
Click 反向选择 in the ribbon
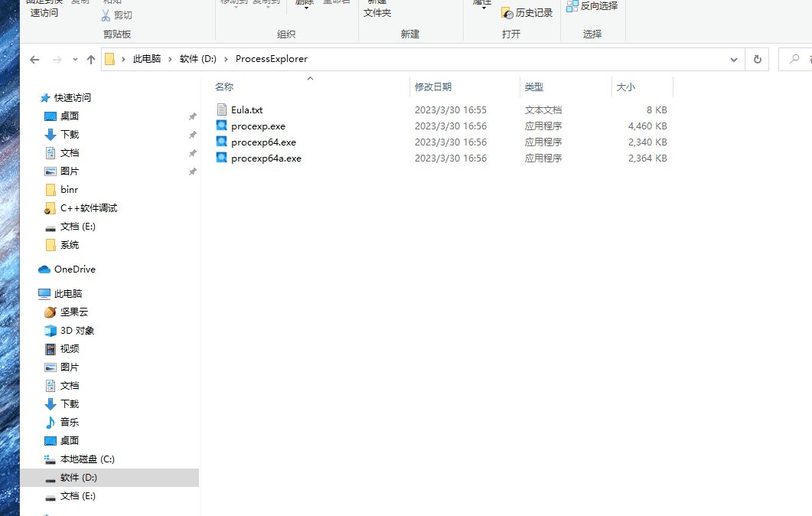pyautogui.click(x=592, y=6)
